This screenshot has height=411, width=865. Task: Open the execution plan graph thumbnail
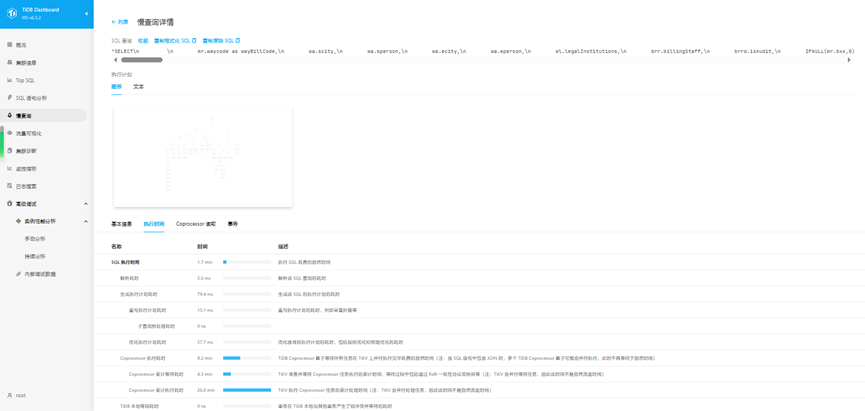(203, 155)
